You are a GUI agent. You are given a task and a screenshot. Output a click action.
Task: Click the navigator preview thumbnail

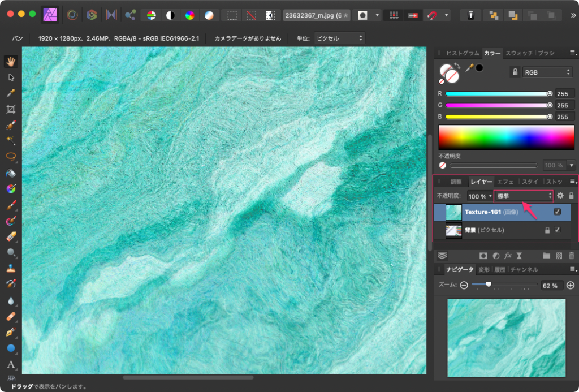(x=506, y=338)
